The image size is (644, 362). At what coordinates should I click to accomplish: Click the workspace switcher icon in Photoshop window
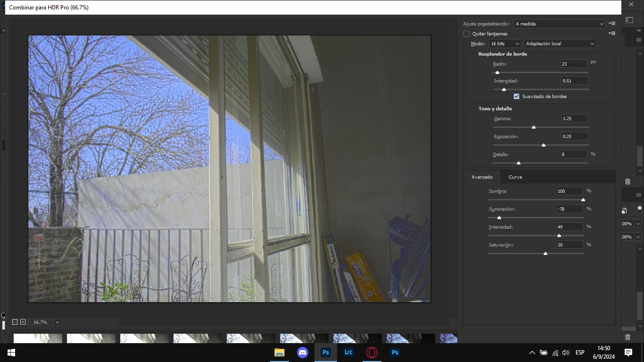coord(629,20)
